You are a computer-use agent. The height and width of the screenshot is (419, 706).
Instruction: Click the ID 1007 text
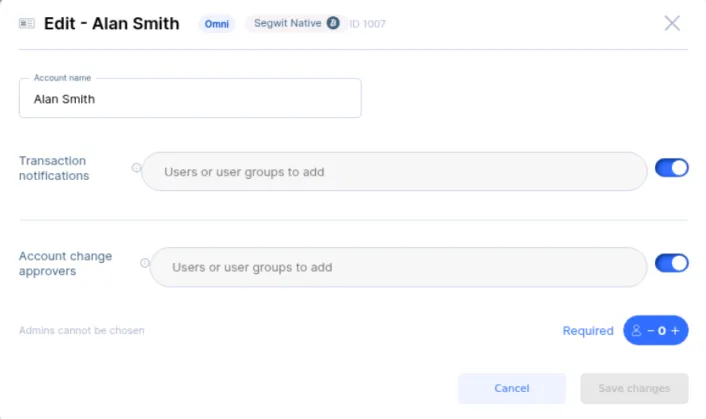pyautogui.click(x=367, y=24)
